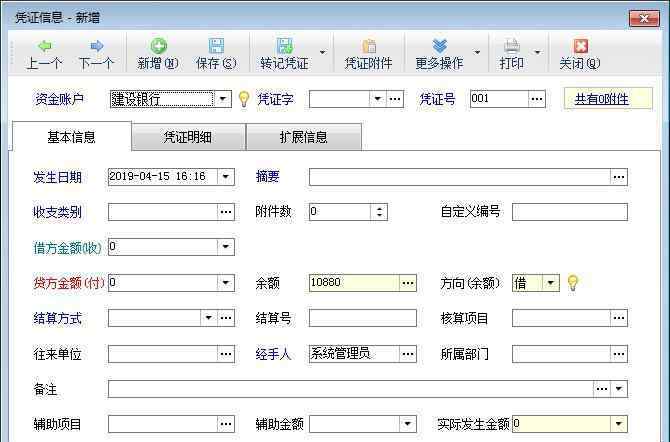Expand the 资金账户 dropdown
The width and height of the screenshot is (670, 442).
(x=223, y=99)
